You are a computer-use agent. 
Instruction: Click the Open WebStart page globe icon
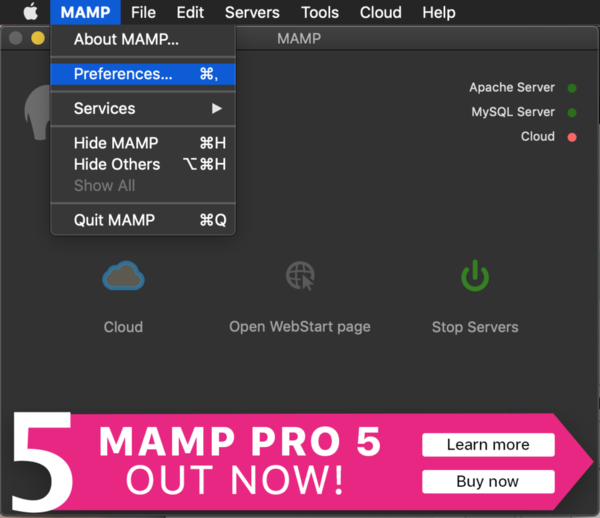300,276
